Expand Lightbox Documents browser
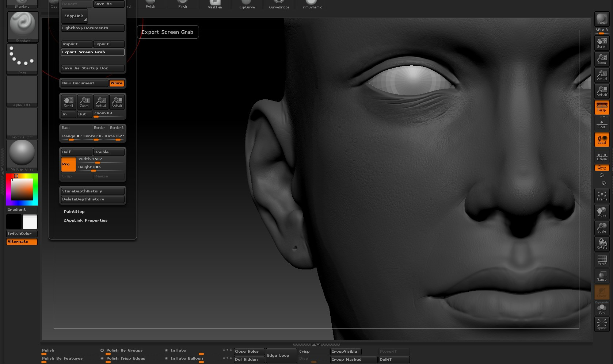Image resolution: width=613 pixels, height=364 pixels. [93, 28]
